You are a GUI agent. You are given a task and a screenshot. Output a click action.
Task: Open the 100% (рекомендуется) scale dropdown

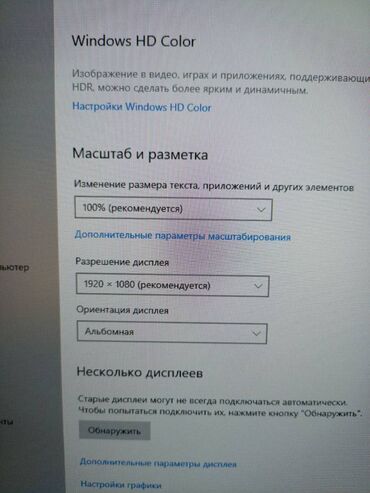(173, 209)
